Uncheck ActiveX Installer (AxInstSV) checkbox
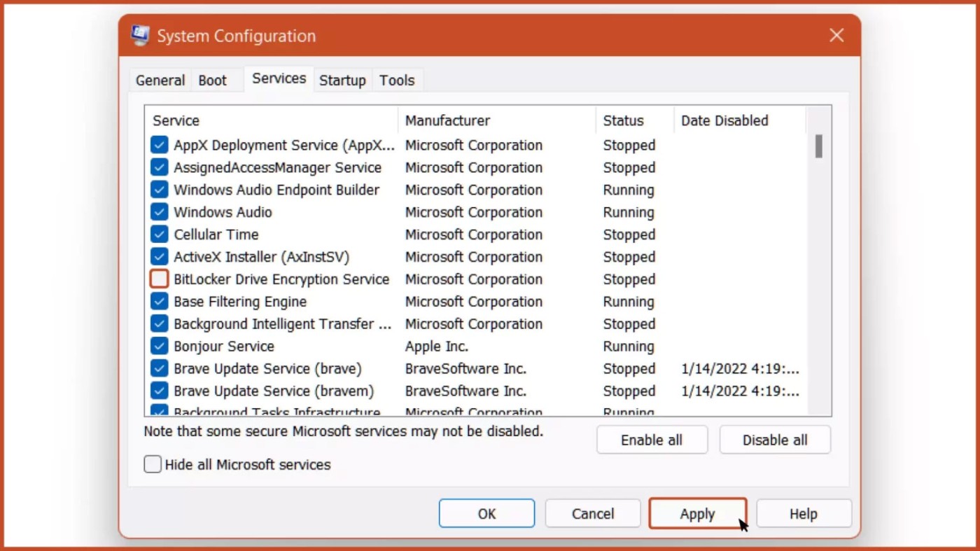This screenshot has width=980, height=551. tap(160, 257)
